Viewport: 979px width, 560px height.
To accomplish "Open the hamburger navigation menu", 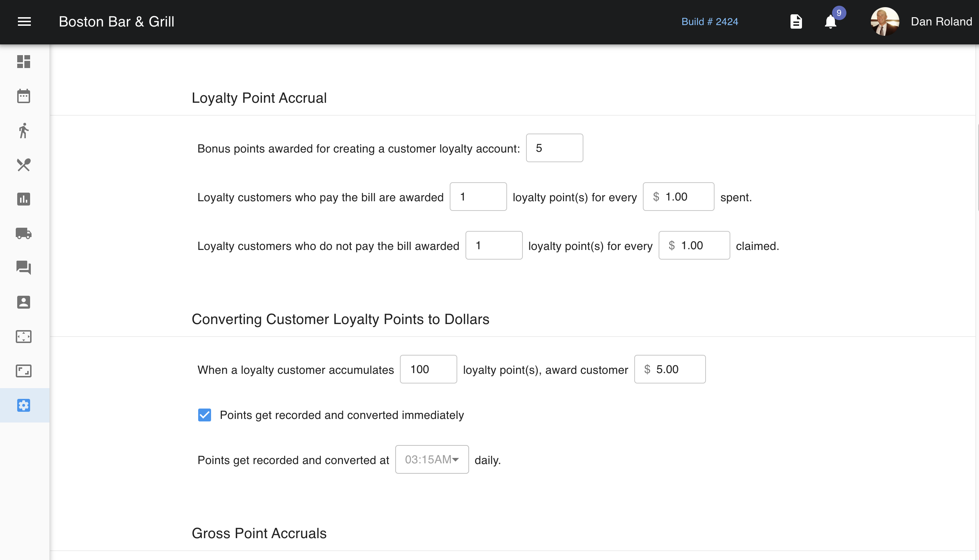I will [24, 21].
